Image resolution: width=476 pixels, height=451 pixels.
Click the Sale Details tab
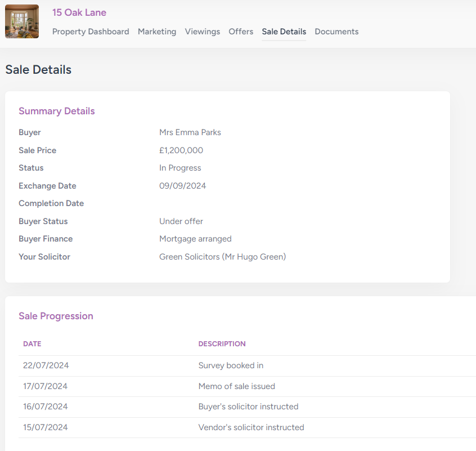pyautogui.click(x=284, y=32)
